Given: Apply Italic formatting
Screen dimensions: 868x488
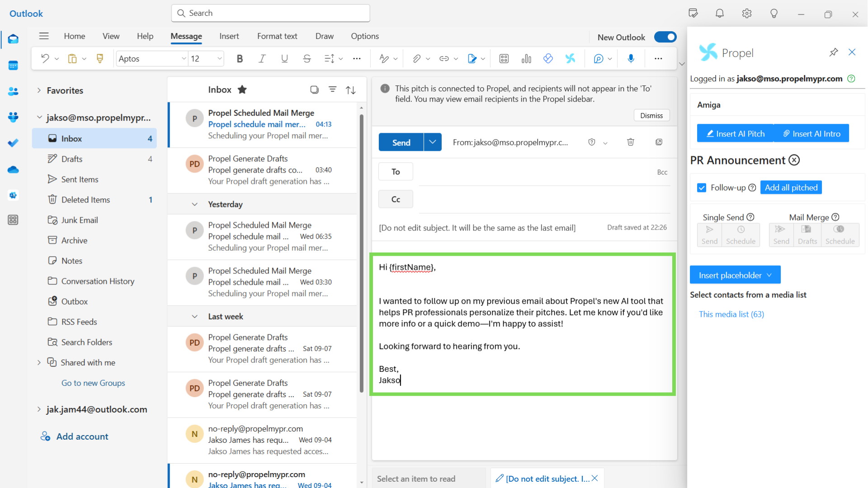Looking at the screenshot, I should tap(262, 59).
